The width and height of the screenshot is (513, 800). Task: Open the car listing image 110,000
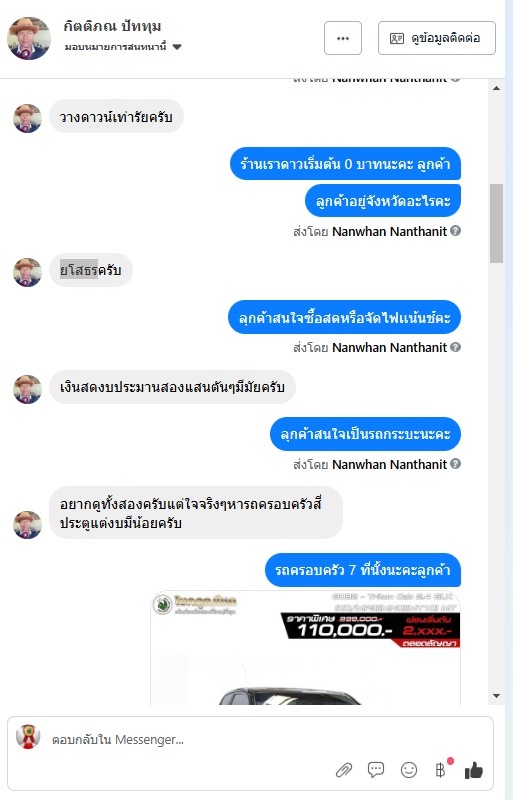tap(306, 647)
